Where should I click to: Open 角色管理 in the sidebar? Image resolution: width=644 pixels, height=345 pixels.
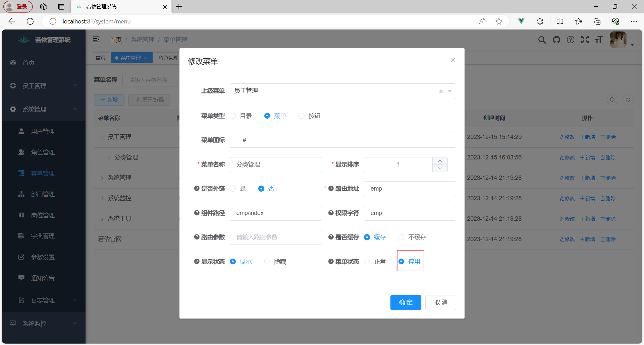tap(44, 152)
